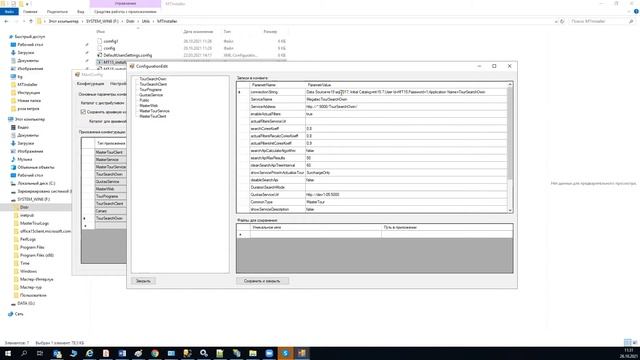640x360 pixels.
Task: Open Сеть network icon in sidebar
Action: pyautogui.click(x=11, y=314)
